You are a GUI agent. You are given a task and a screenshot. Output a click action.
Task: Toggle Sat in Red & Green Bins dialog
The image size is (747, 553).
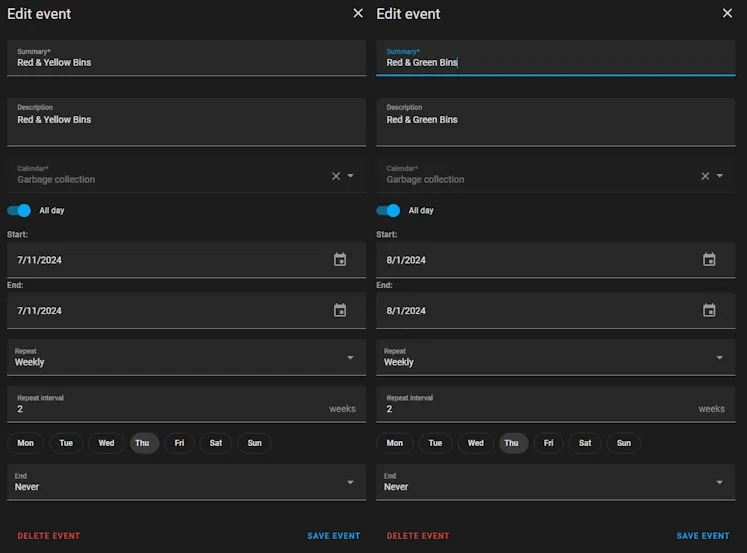(585, 443)
